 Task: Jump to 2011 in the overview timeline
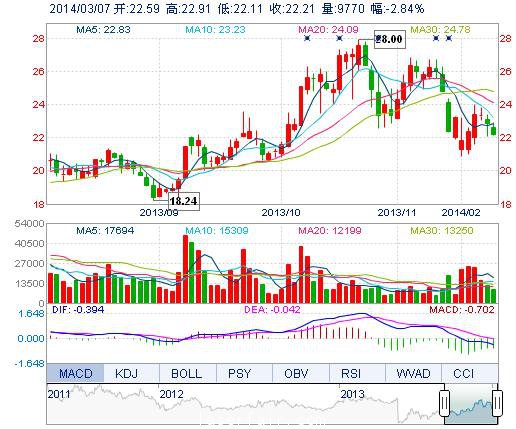coord(59,394)
